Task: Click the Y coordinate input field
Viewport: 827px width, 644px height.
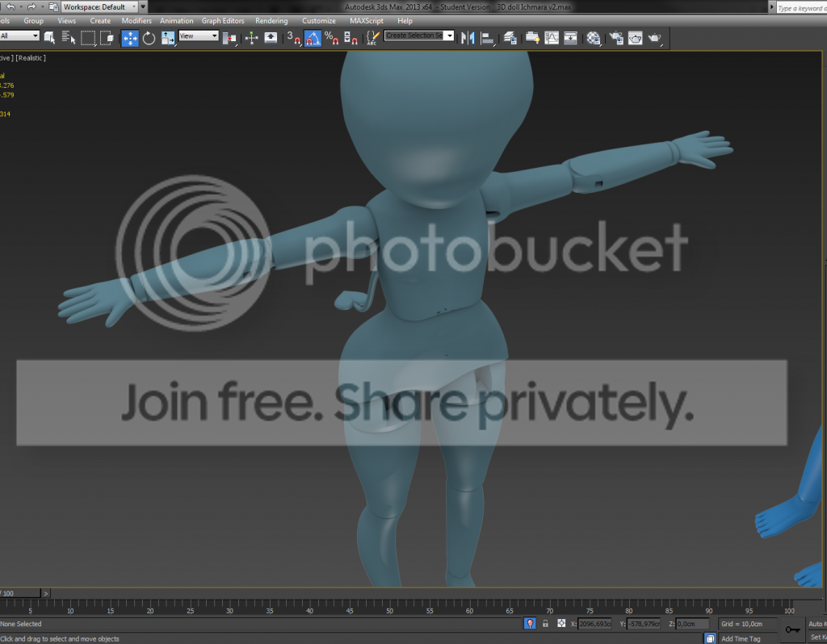Action: [644, 624]
